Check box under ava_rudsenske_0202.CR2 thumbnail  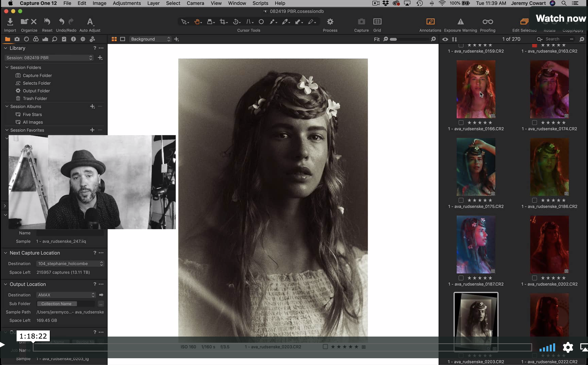pos(534,278)
